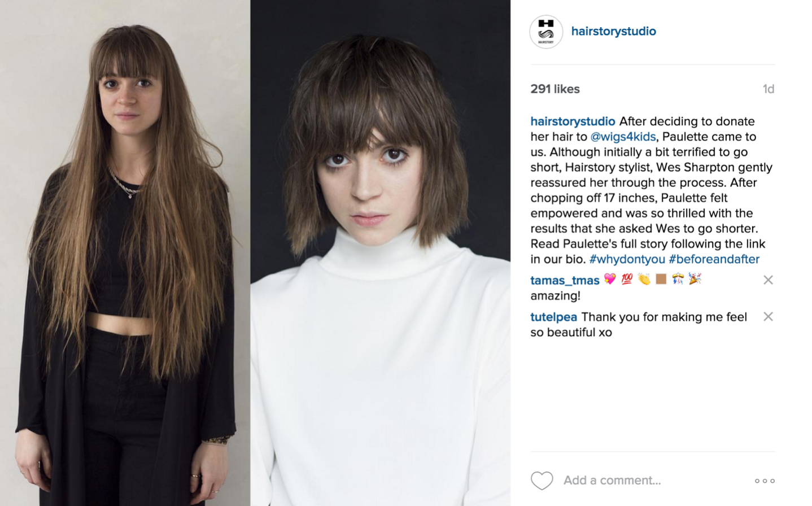
Task: Visit the tamas_tmas commenter profile
Action: [x=565, y=280]
